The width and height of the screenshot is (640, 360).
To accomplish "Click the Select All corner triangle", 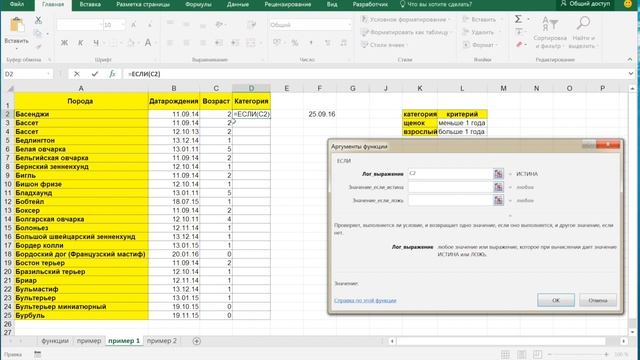I will click(10, 89).
